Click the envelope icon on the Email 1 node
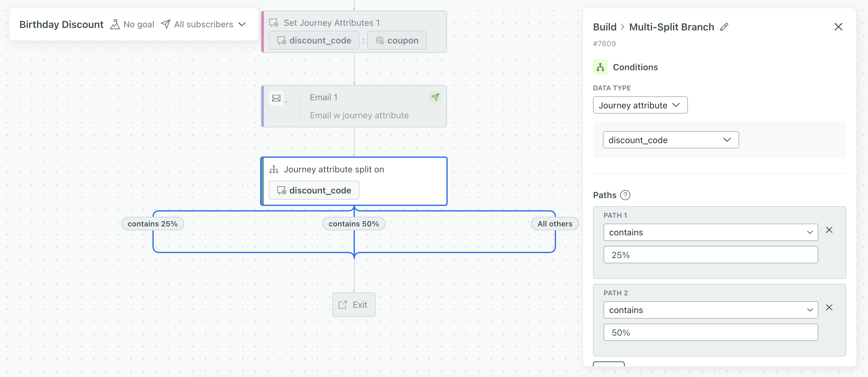 (x=276, y=98)
